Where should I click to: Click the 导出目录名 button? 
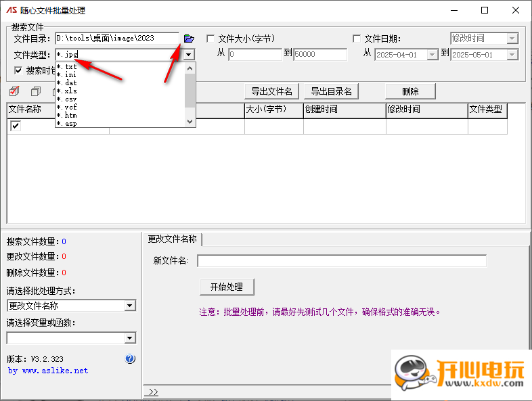[x=332, y=91]
